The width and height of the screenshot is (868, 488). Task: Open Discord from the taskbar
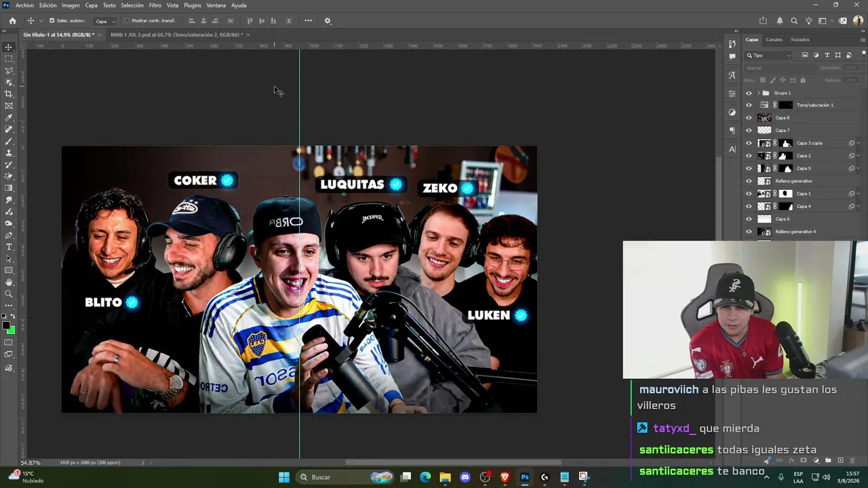click(x=465, y=477)
